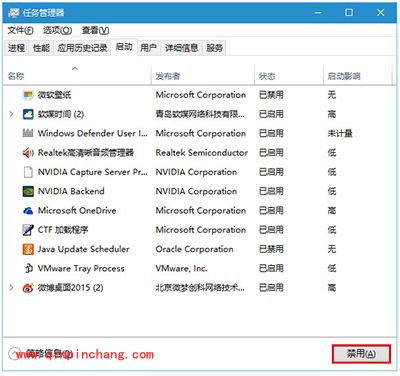Click 已禁用 status of Java Update Scheduler
This screenshot has height=376, width=400.
(271, 249)
